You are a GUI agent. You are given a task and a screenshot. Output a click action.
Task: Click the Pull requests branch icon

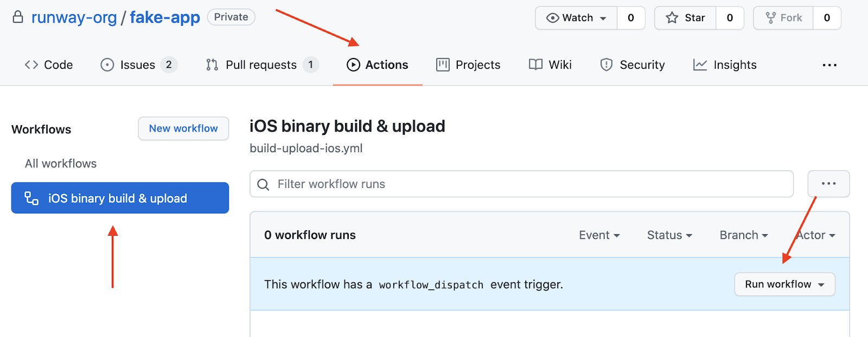click(212, 65)
